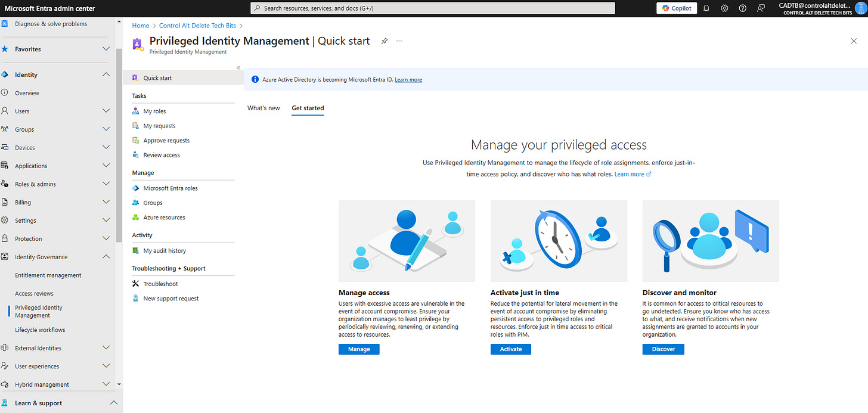Image resolution: width=868 pixels, height=413 pixels.
Task: Select Privileged Identity Management nav item
Action: 39,311
